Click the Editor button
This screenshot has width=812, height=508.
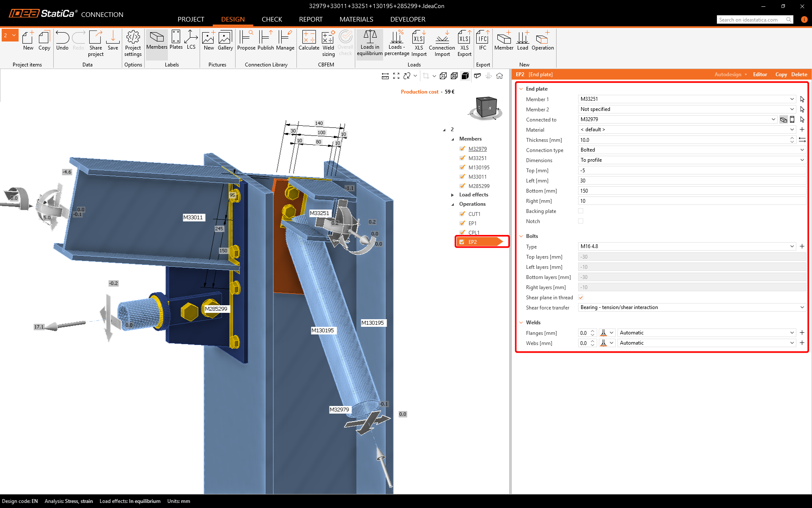coord(760,75)
